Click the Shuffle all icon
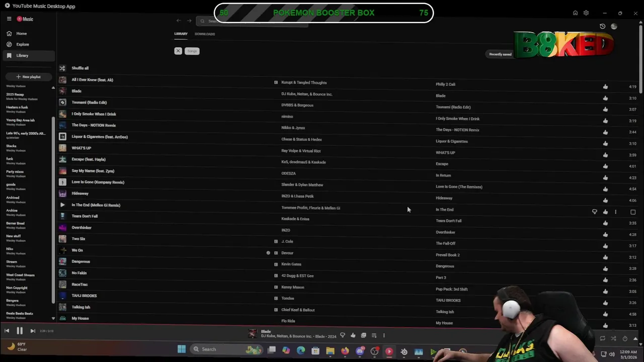The image size is (644, 362). click(x=62, y=68)
